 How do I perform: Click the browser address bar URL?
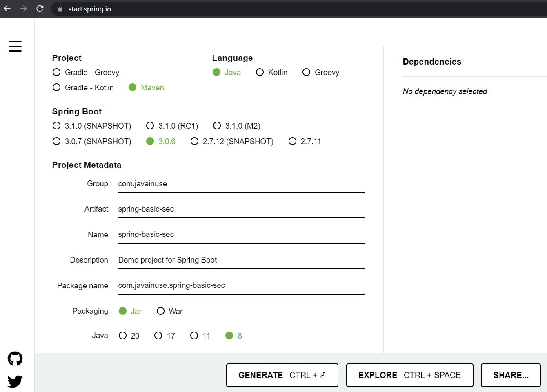90,9
